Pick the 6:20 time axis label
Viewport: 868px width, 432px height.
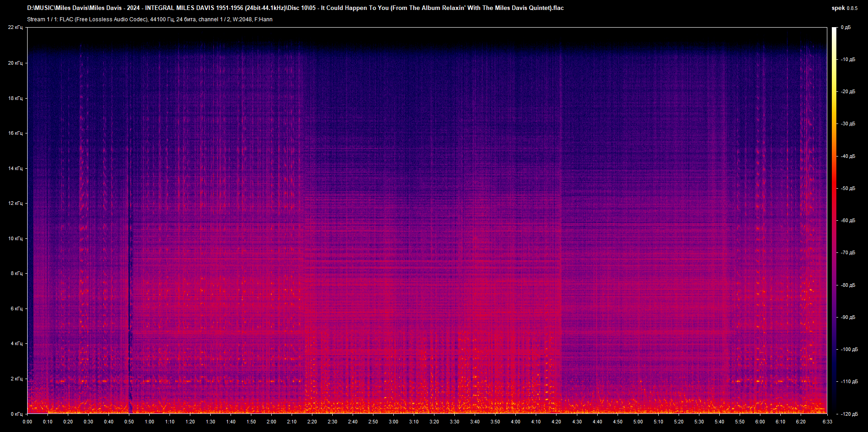tap(801, 422)
